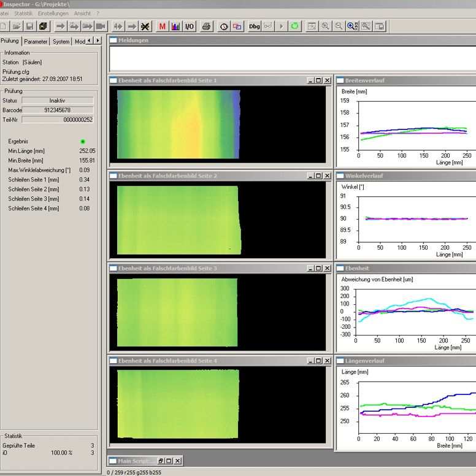Click the Seite 4 false-color flatness image

click(x=178, y=404)
